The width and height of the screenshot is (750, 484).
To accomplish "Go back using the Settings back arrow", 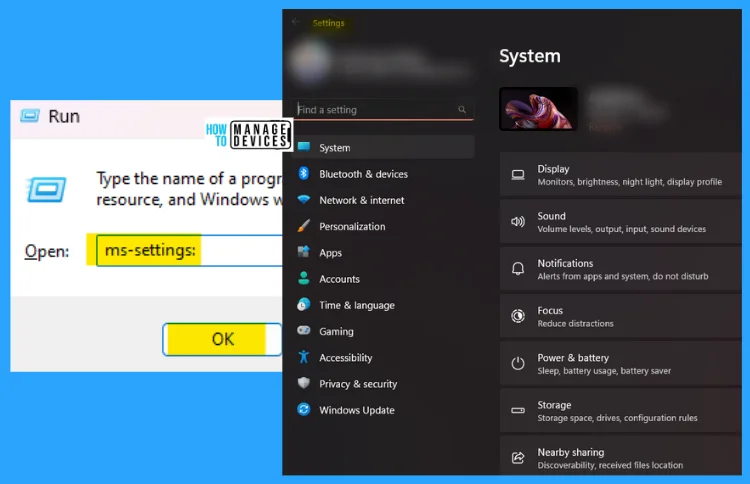I will [295, 22].
